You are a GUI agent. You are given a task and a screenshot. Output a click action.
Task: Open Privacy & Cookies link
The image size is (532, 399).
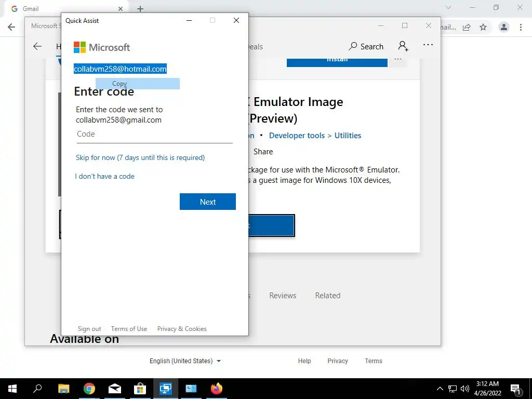(x=182, y=329)
